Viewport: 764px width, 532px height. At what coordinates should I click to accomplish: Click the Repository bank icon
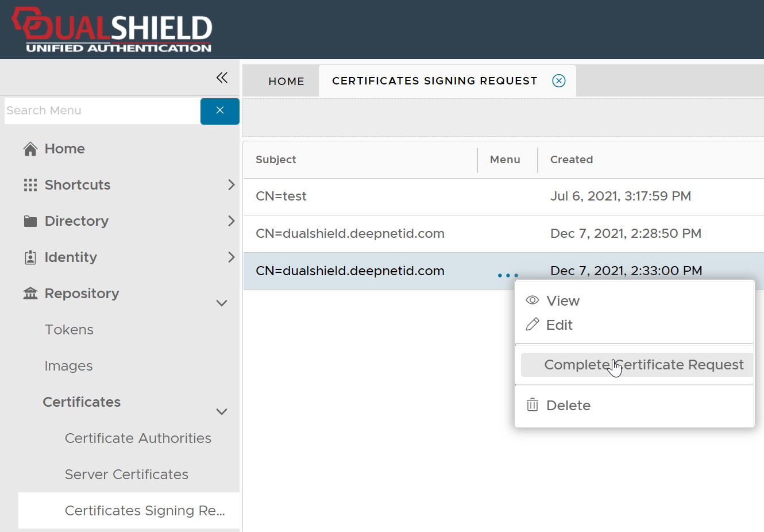point(30,294)
